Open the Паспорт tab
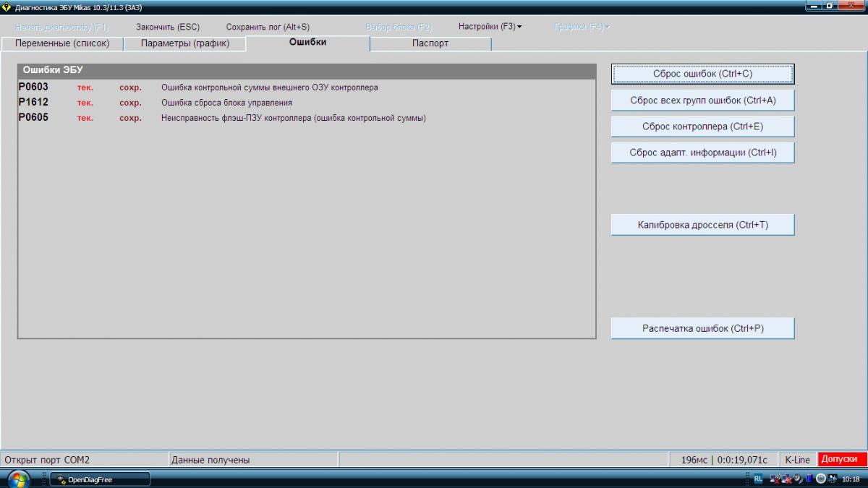 coord(430,43)
